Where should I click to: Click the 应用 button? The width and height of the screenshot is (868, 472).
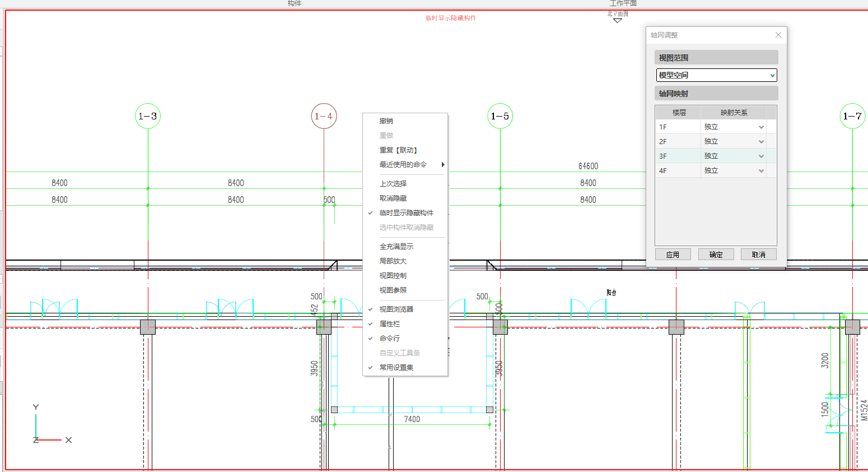pos(673,254)
